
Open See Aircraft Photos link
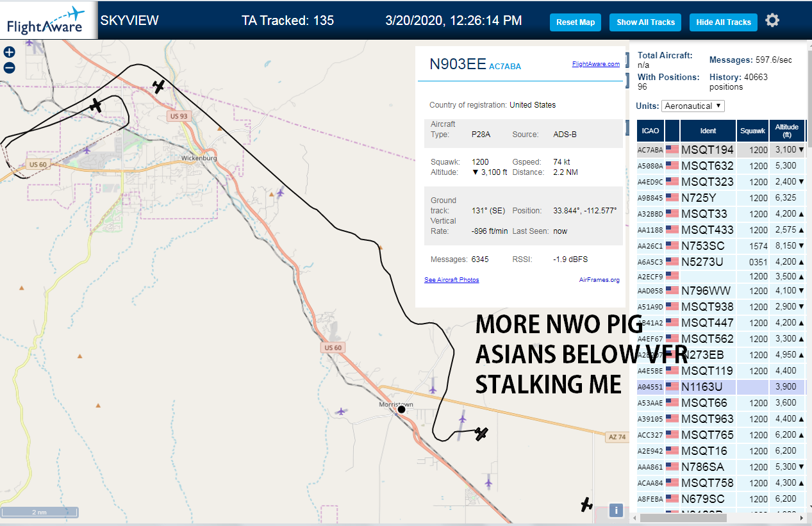click(451, 279)
